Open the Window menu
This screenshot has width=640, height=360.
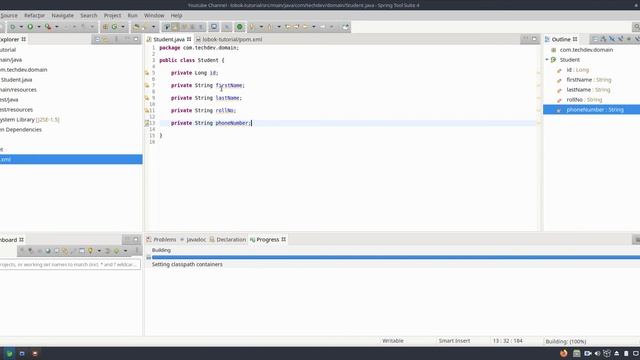(154, 16)
